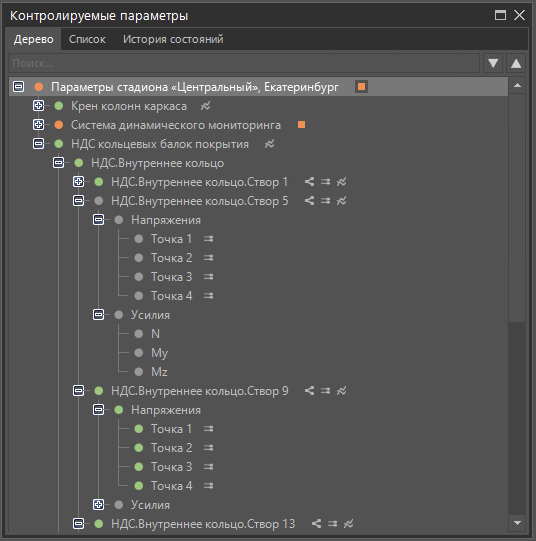Click the orange square beside Система динамического мониторинга

pyautogui.click(x=301, y=125)
